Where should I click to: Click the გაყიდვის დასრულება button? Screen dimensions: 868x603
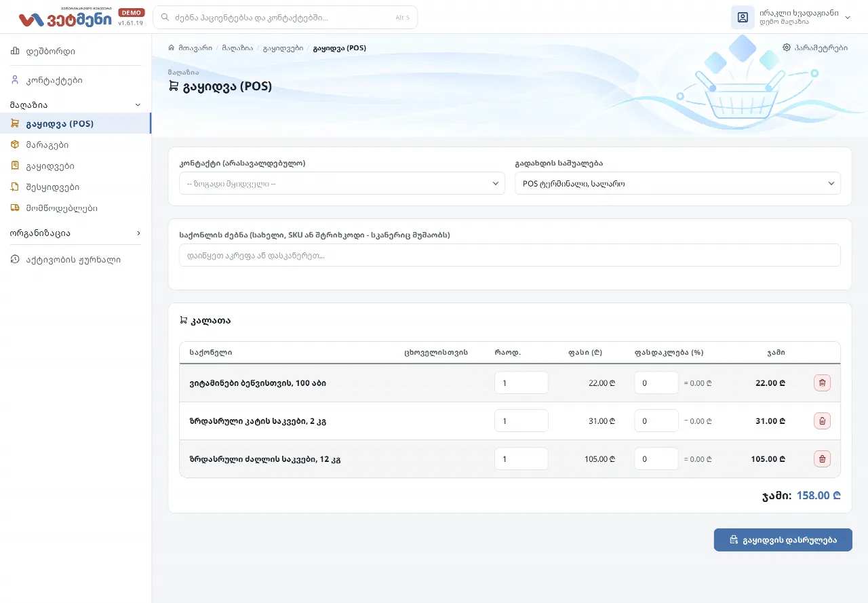783,540
